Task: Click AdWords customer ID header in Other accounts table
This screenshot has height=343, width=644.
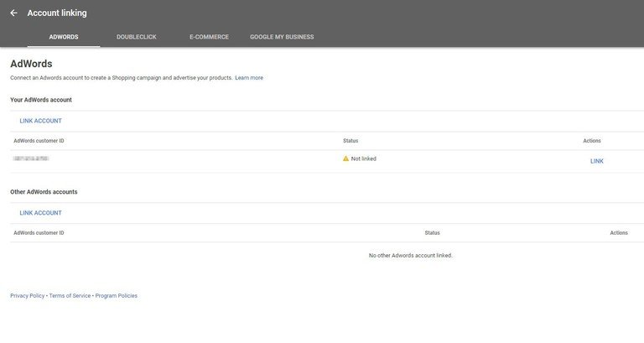Action: pos(39,233)
